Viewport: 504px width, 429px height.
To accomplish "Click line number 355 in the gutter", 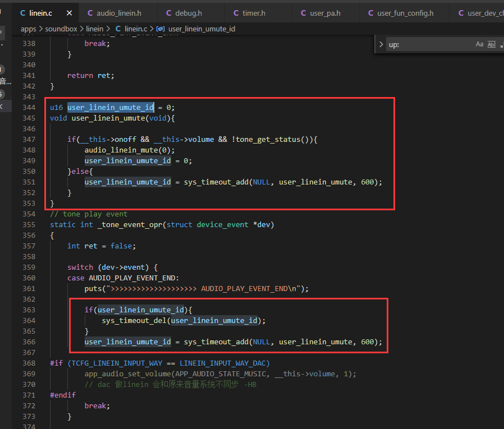I will click(29, 224).
